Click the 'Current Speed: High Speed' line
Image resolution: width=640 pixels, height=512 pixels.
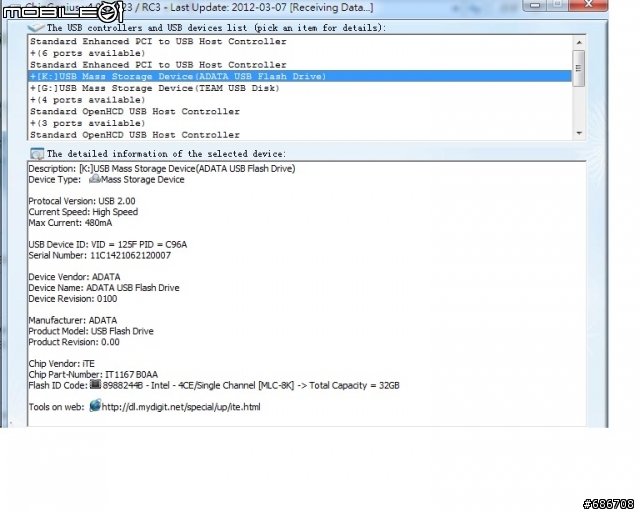(x=83, y=212)
